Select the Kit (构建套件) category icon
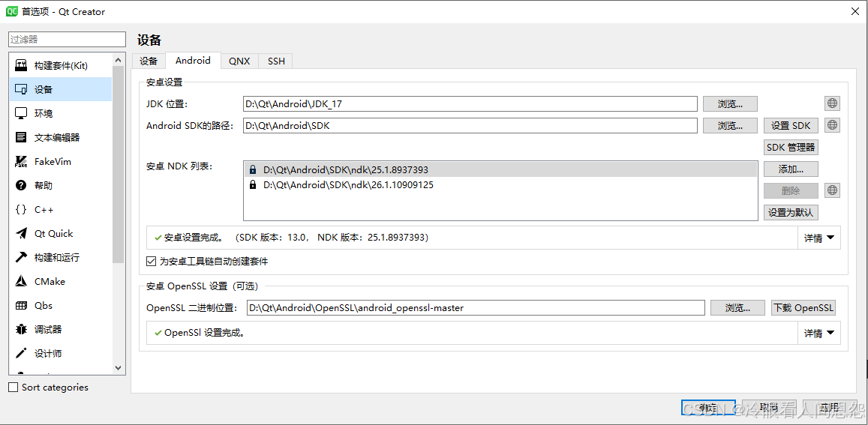Screen dimensions: 868x425 21,65
